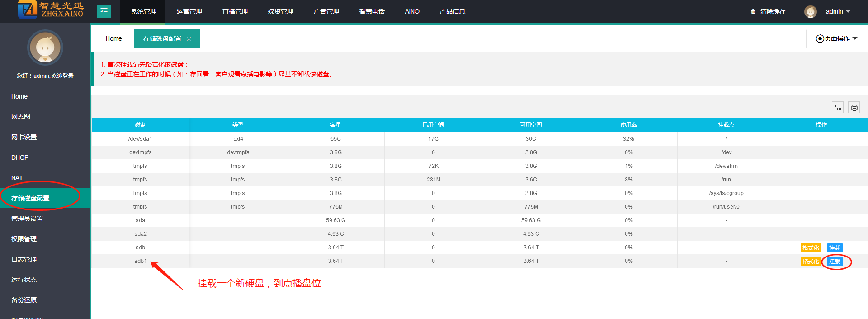Open 系统管理 top menu
The image size is (868, 319).
(x=143, y=11)
